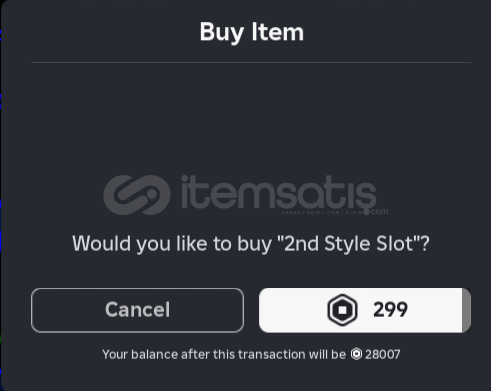Click the gray strip on buy button's edge
491x391 pixels.
coord(466,310)
